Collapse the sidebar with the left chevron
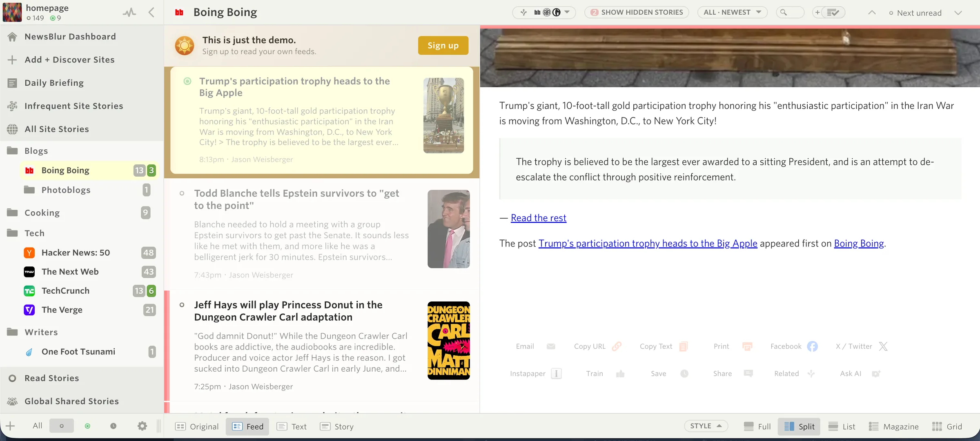Viewport: 980px width, 441px height. (x=151, y=12)
